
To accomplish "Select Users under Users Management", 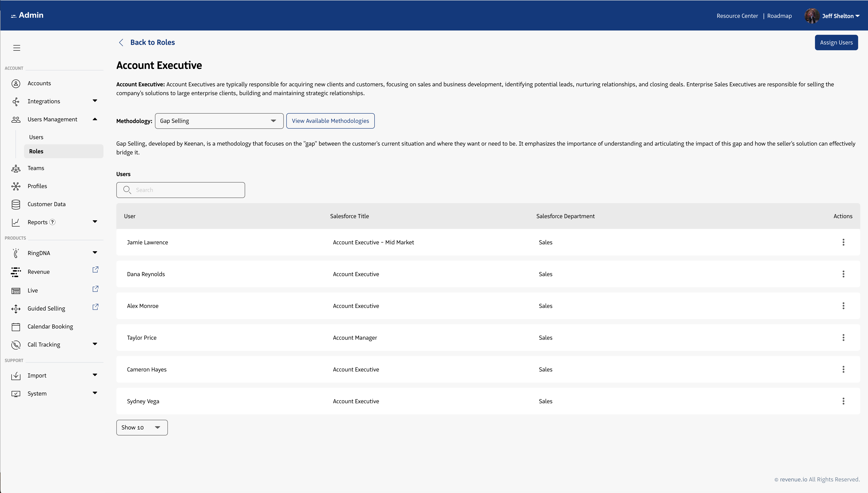I will (36, 137).
